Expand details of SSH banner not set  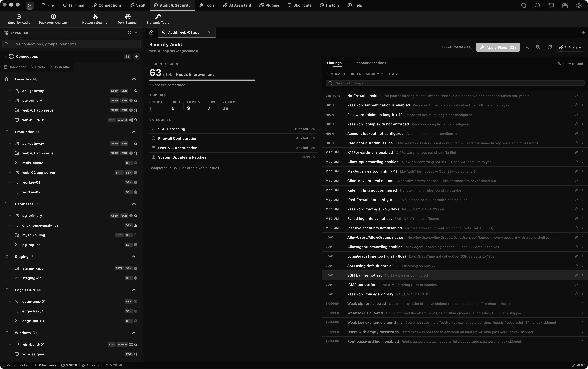582,275
